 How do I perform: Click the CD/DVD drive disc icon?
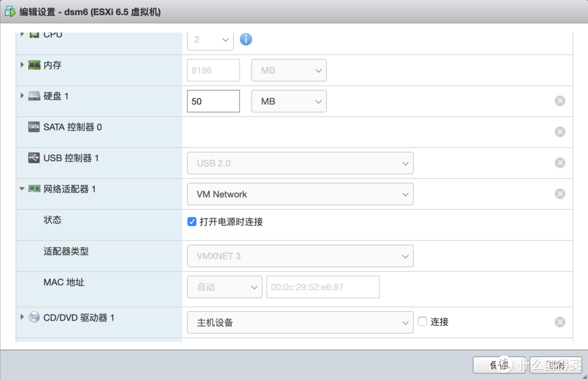(x=34, y=317)
